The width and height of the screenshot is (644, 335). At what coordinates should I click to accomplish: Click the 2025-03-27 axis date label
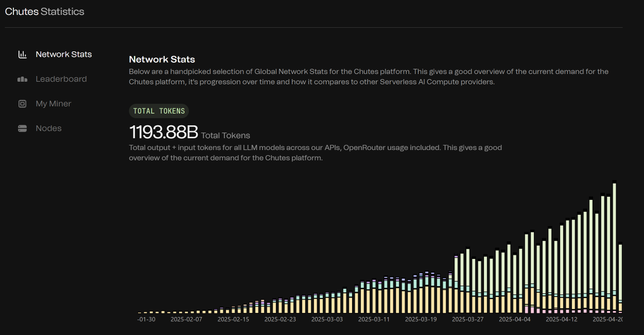(x=468, y=319)
